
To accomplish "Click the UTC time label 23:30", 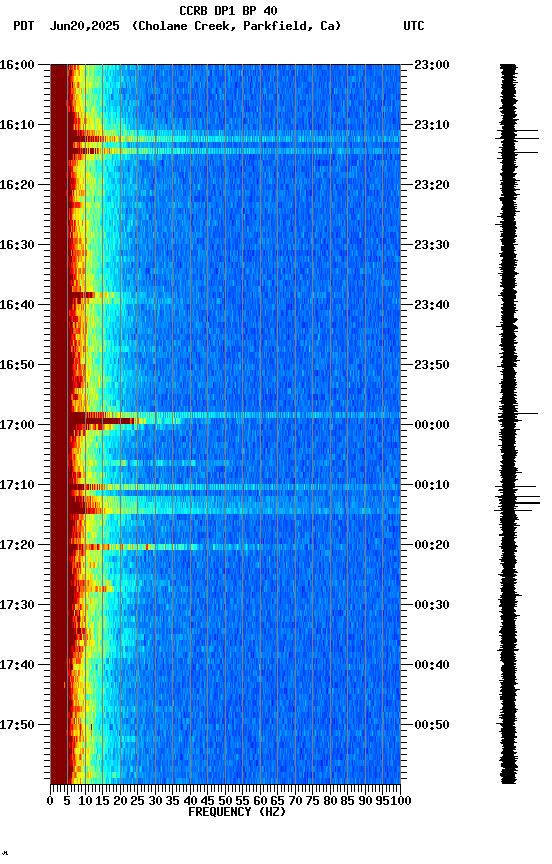I will tap(432, 245).
